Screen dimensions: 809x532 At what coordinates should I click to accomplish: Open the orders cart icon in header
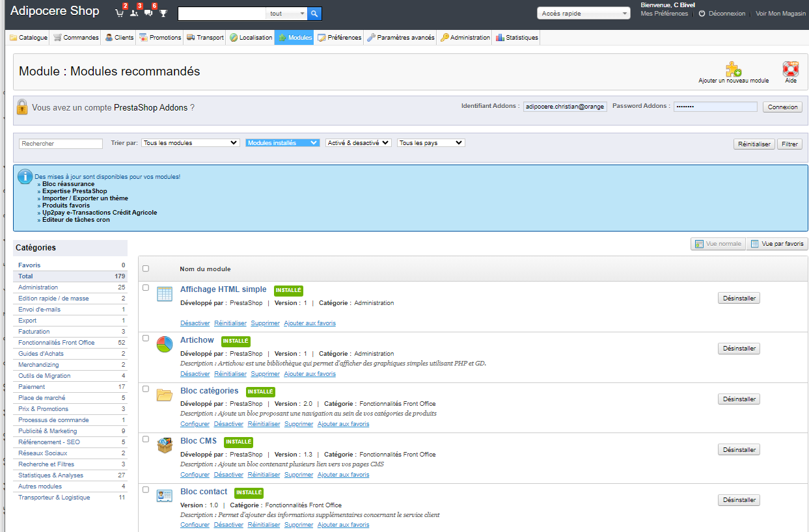tap(119, 13)
